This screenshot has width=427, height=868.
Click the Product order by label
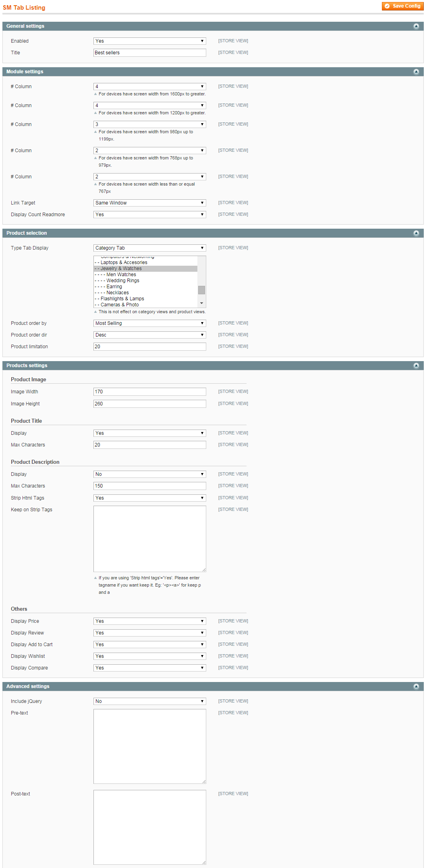(29, 323)
